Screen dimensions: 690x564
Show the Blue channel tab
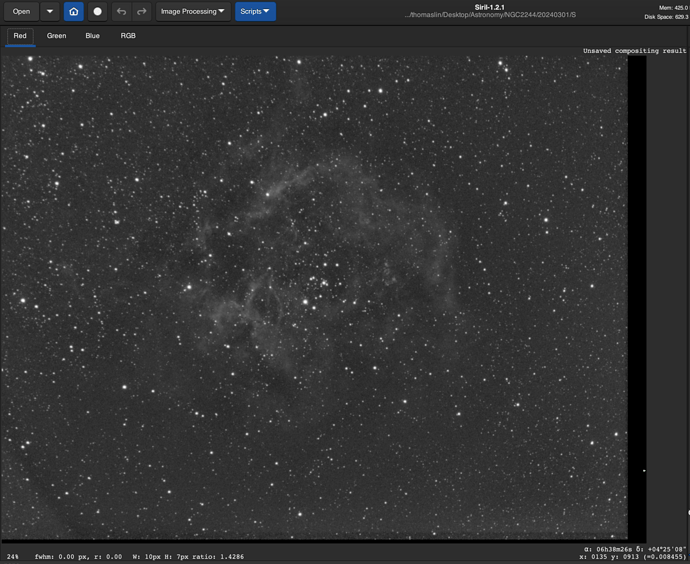(x=92, y=36)
